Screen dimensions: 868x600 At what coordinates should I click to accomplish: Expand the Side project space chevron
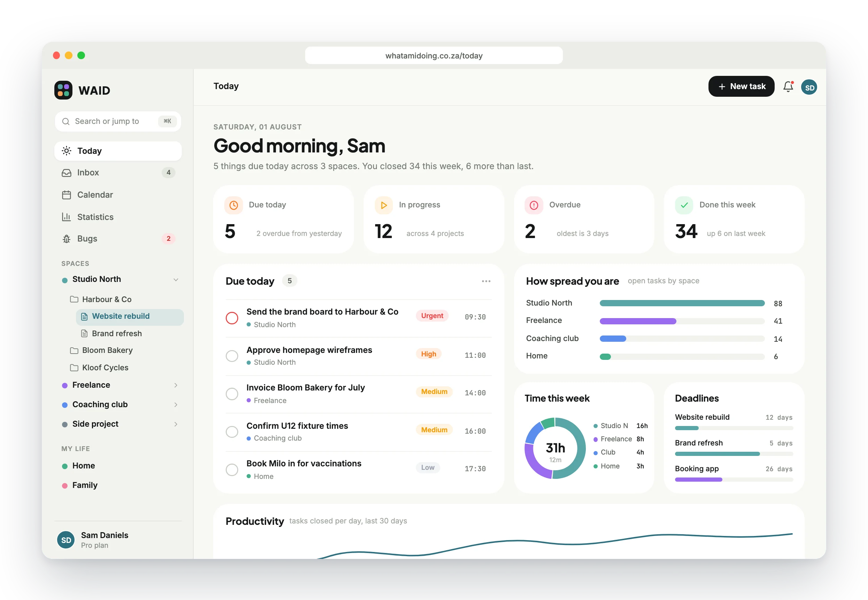click(x=176, y=425)
